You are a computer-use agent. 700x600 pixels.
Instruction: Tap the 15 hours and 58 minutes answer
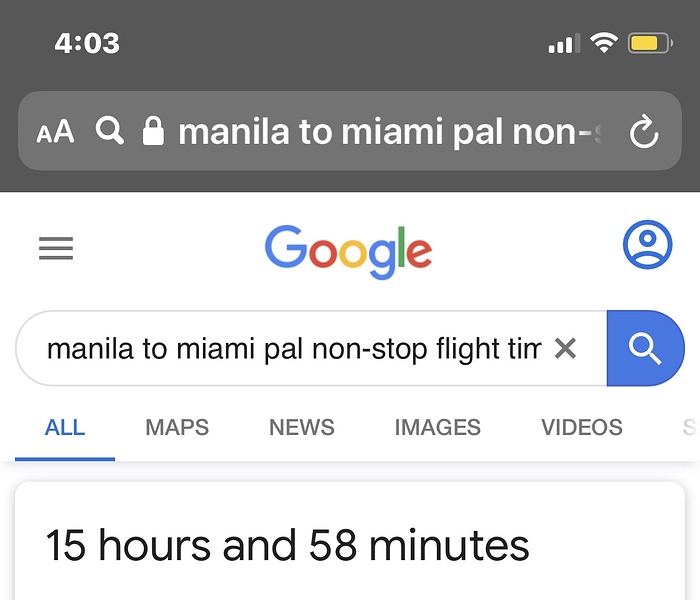click(x=288, y=546)
